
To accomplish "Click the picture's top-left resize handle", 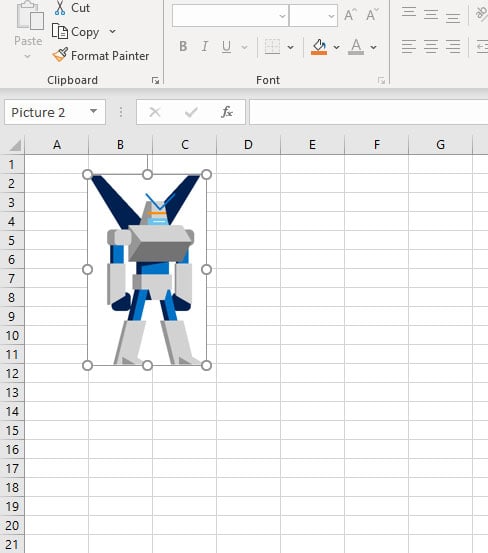I will [x=87, y=175].
